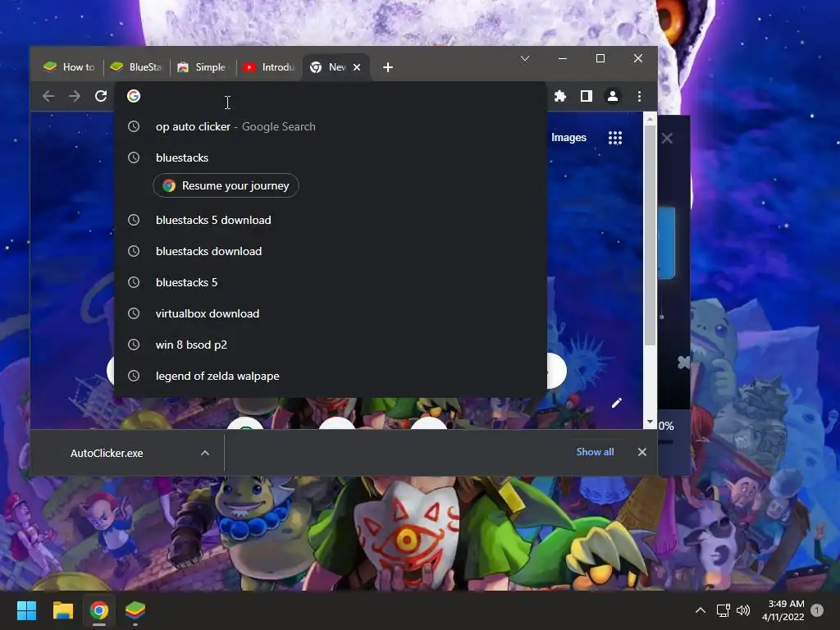Choose 'bluestacks' history suggestion
Viewport: 840px width, 630px height.
[x=331, y=157]
